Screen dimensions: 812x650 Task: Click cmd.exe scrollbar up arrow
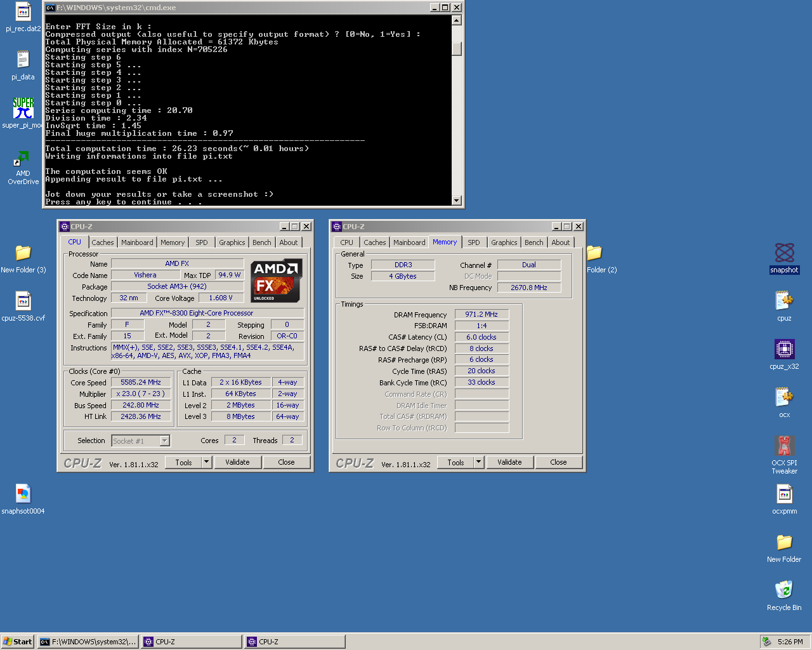457,20
